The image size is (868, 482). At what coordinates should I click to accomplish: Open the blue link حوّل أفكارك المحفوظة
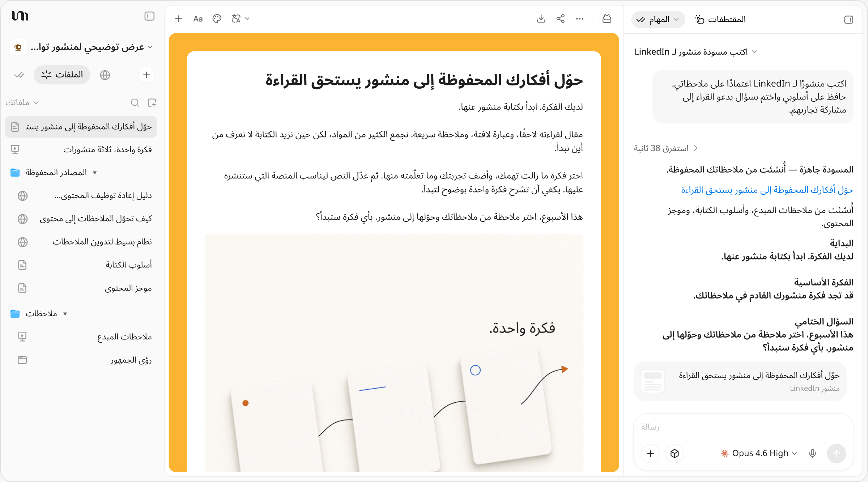point(767,190)
